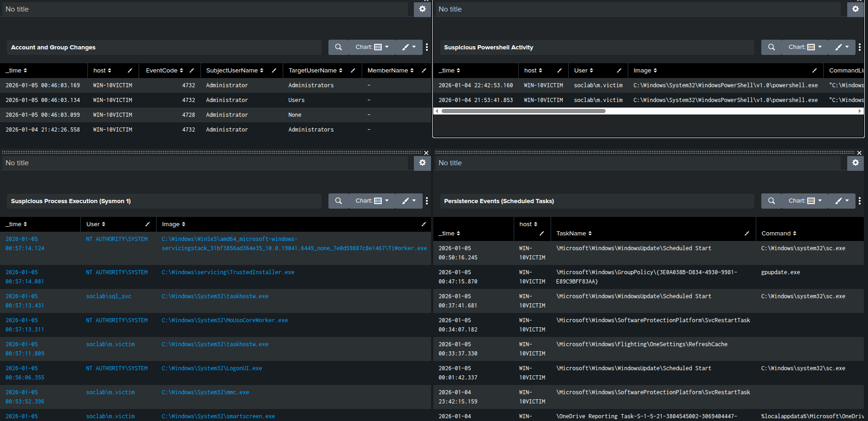Open Chart type dropdown for Suspicious Powershell Activity
Viewport: 868px width, 421px height.
coord(805,47)
